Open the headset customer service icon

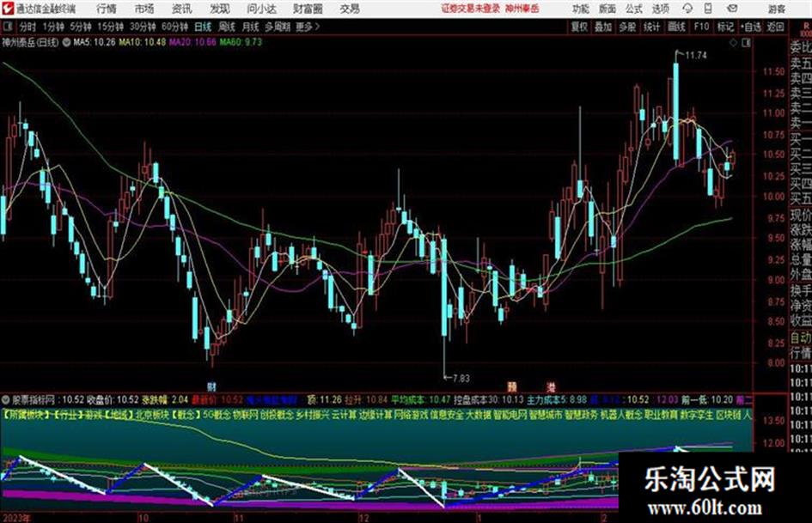click(687, 9)
